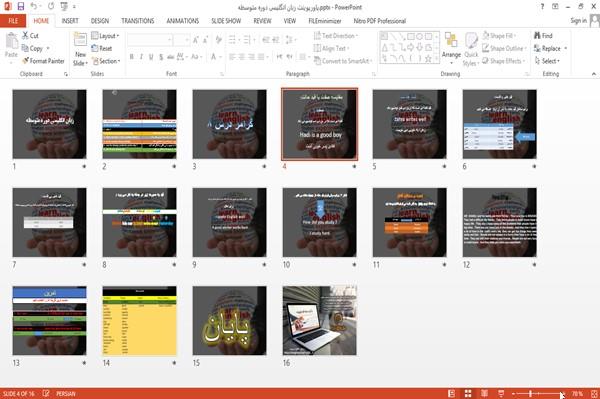
Task: Select the Slide Sorter view icon
Action: point(468,394)
